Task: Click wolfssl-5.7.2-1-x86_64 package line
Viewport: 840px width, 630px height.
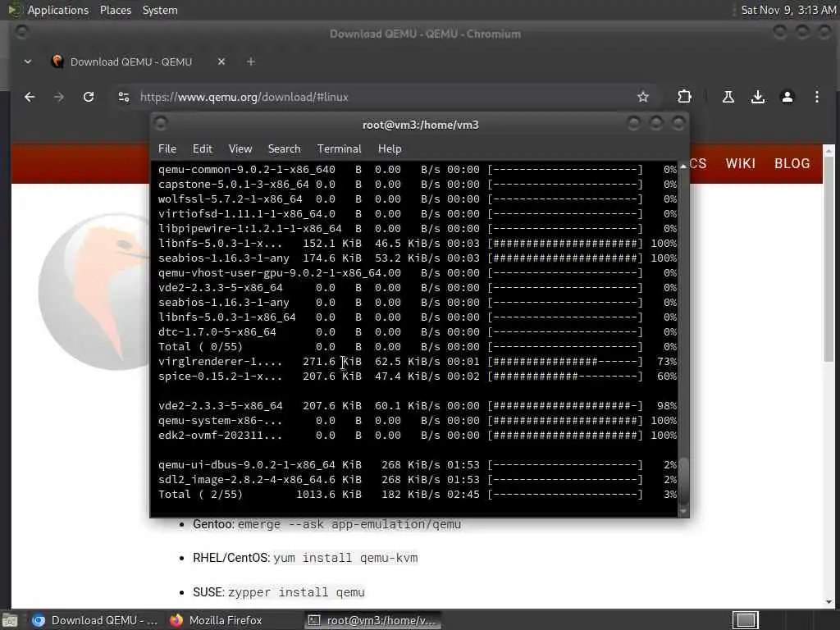Action: (418, 199)
